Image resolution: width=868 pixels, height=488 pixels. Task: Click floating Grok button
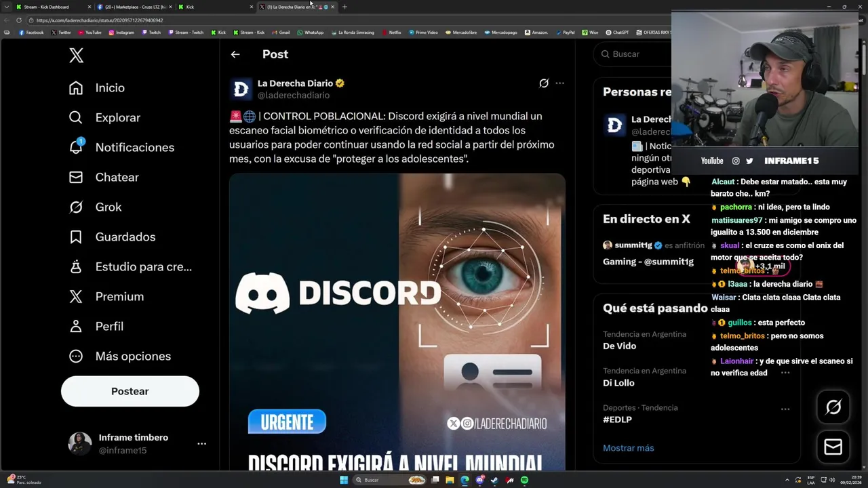[x=833, y=407]
